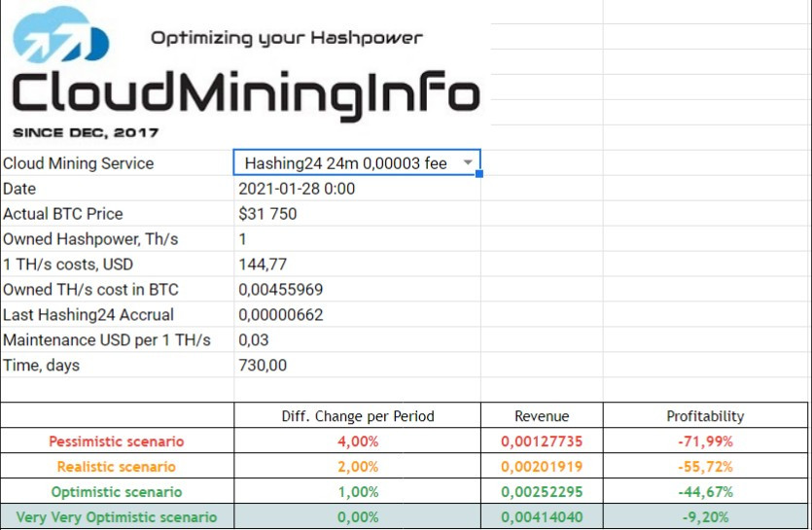Image resolution: width=812 pixels, height=530 pixels.
Task: Select the very optimistic revenue 0,00414040
Action: (542, 517)
